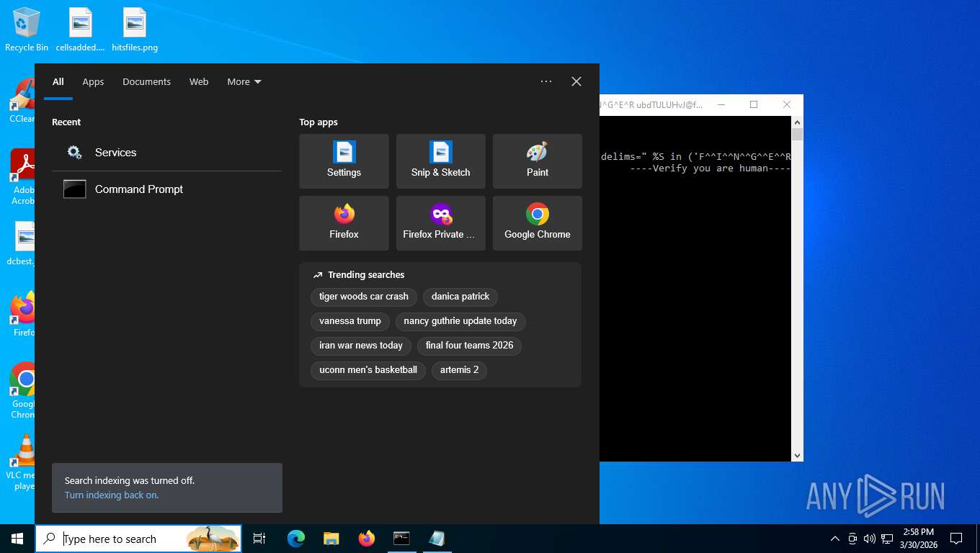Open the notification center icon
This screenshot has width=980, height=553.
(956, 539)
